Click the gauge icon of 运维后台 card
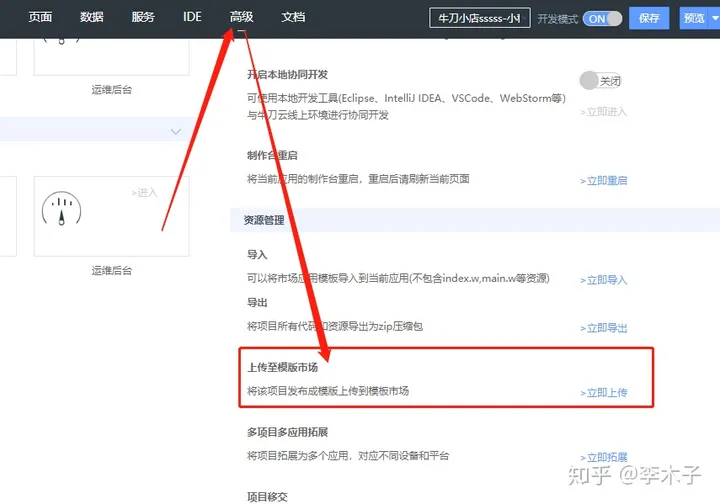 click(x=62, y=209)
